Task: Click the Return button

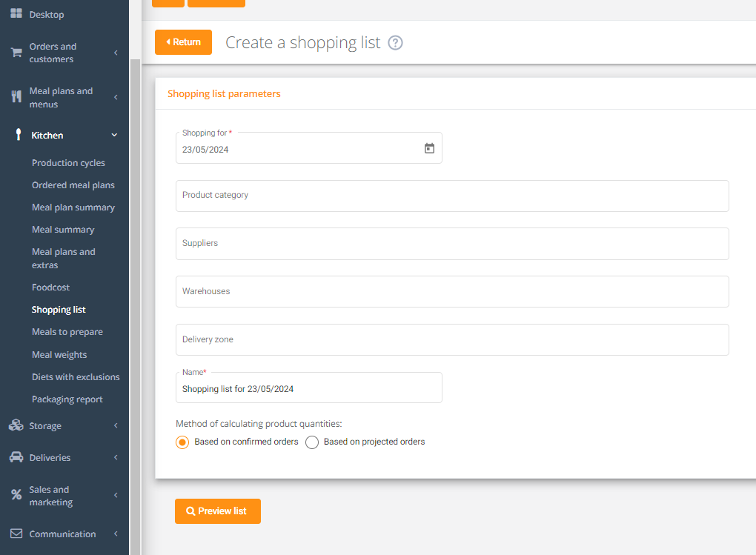Action: [x=183, y=42]
